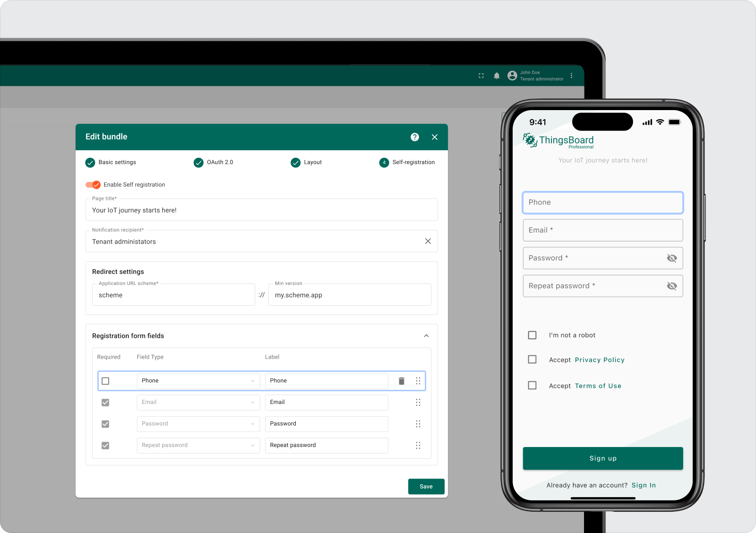Collapse the Registration form fields section
This screenshot has width=756, height=533.
(x=426, y=336)
